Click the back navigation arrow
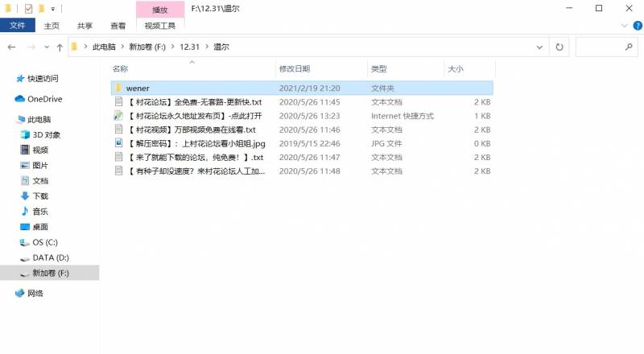This screenshot has width=644, height=354. pos(11,47)
